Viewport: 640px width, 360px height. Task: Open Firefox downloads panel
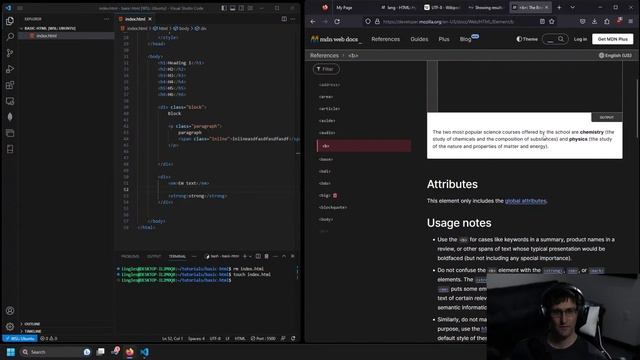[594, 22]
